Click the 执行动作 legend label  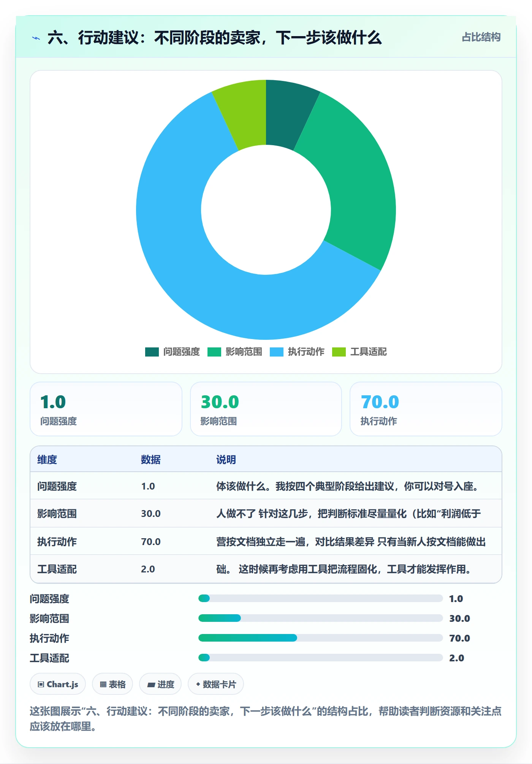[306, 352]
